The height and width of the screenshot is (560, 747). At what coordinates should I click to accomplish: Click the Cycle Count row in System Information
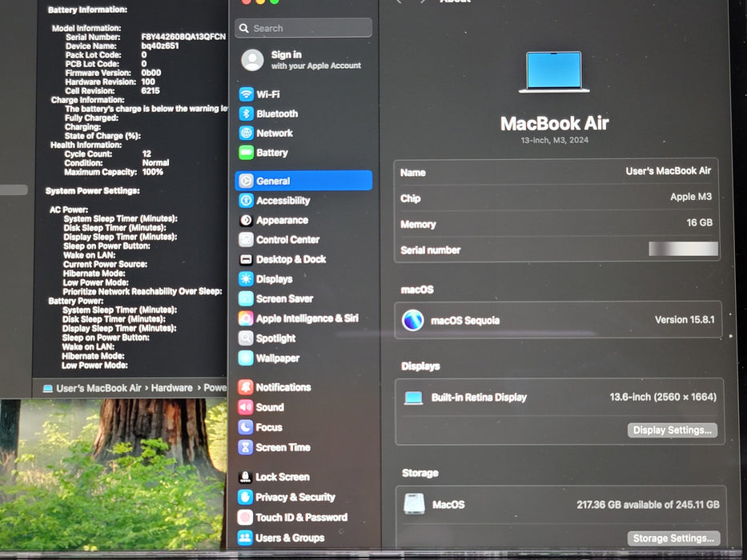107,154
